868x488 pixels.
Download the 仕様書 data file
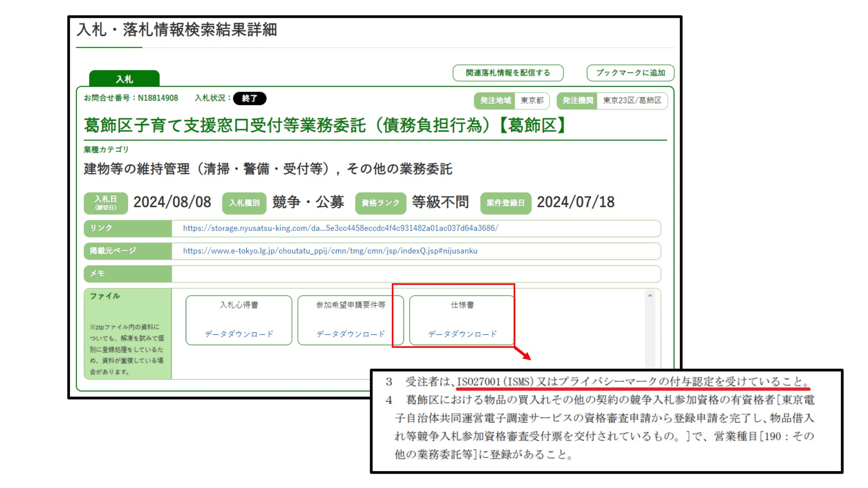click(462, 334)
